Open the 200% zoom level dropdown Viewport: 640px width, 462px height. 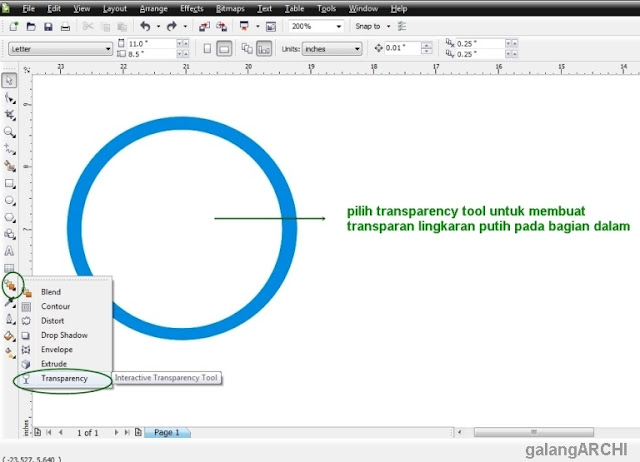(338, 26)
